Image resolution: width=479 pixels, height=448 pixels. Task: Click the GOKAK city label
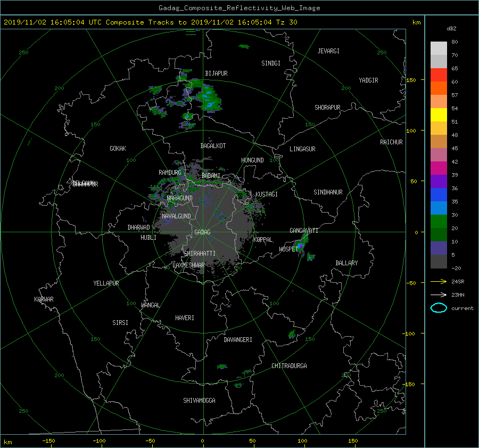point(118,149)
